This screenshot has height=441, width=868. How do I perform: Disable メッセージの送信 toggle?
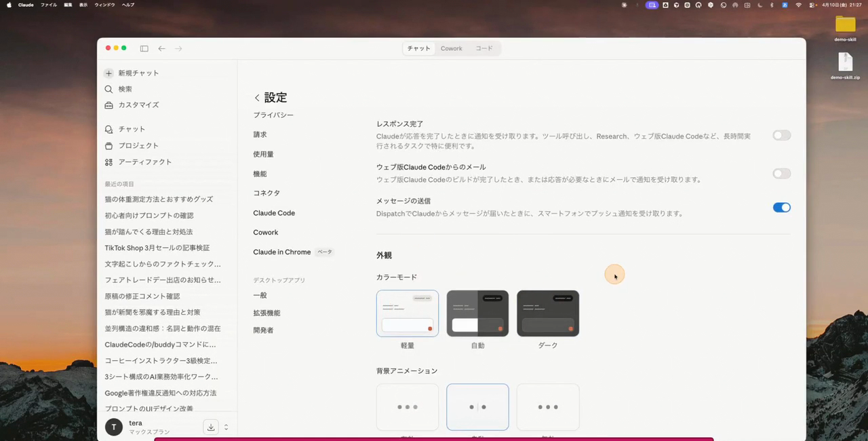click(x=781, y=208)
